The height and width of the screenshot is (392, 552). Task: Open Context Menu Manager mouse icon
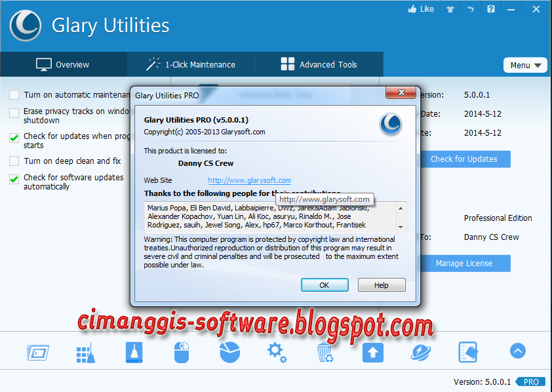pyautogui.click(x=182, y=353)
